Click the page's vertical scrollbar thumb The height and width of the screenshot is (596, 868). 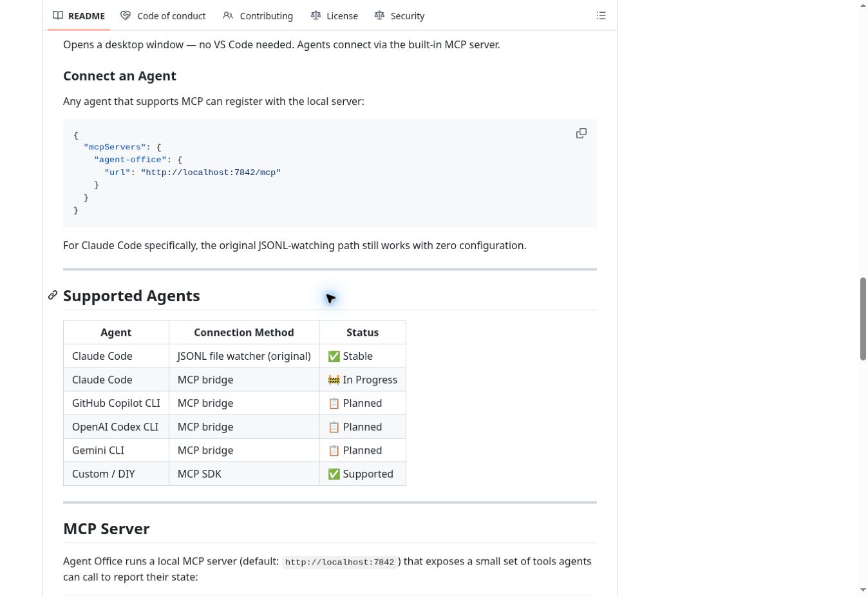tap(863, 319)
